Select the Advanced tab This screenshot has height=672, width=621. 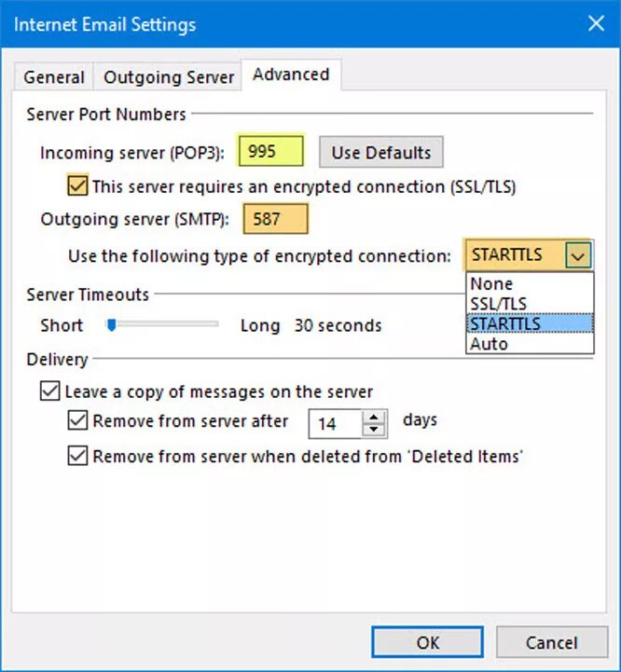pyautogui.click(x=291, y=75)
